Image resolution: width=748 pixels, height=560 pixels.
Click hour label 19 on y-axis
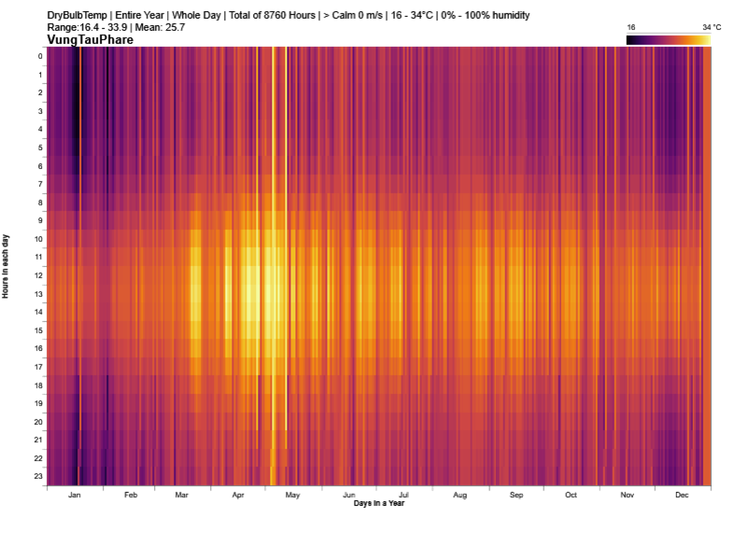(x=38, y=403)
